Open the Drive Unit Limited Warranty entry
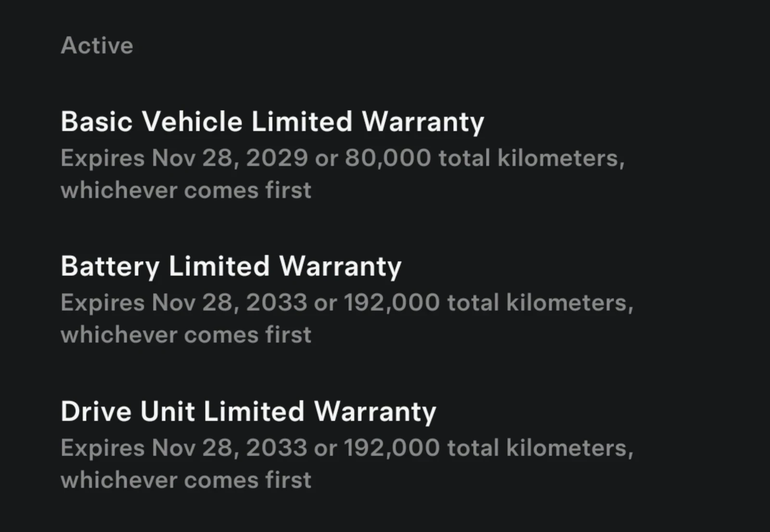Screen dimensions: 770x532 (248, 412)
